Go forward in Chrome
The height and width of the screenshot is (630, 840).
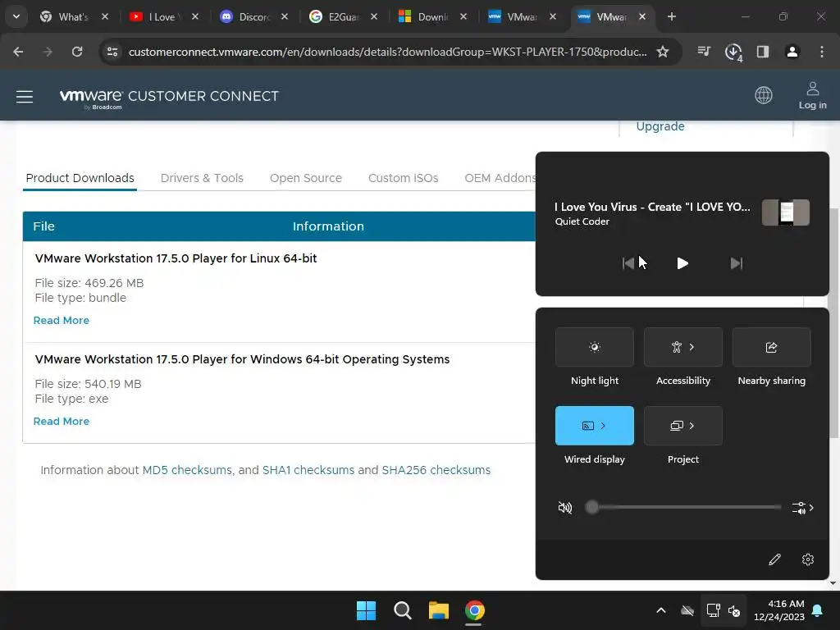(48, 52)
